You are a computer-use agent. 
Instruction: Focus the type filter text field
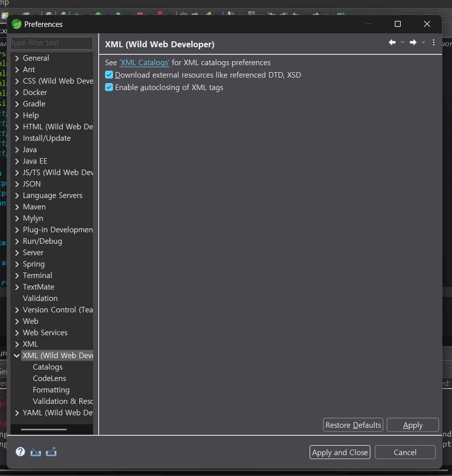(x=52, y=43)
